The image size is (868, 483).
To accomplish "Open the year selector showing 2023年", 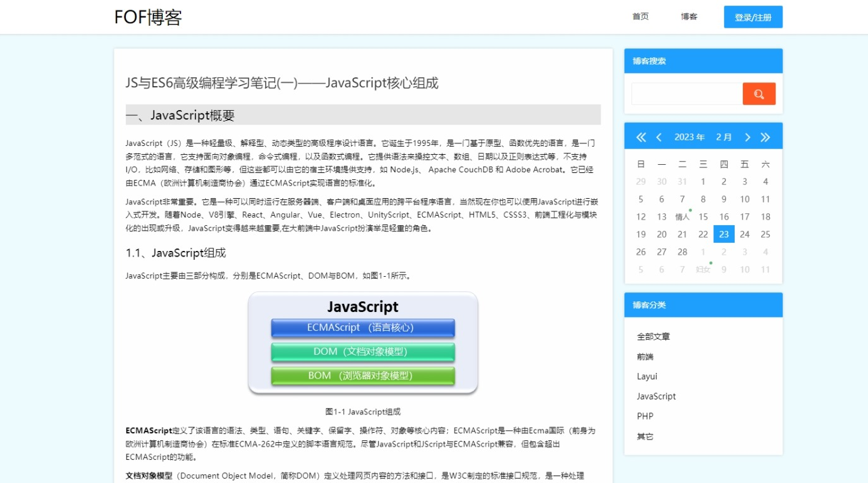I will tap(689, 137).
